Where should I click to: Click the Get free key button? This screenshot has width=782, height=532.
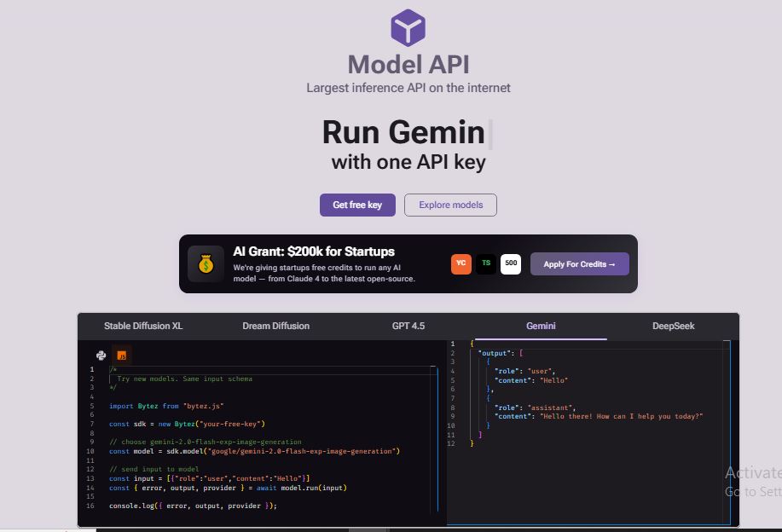(x=357, y=205)
